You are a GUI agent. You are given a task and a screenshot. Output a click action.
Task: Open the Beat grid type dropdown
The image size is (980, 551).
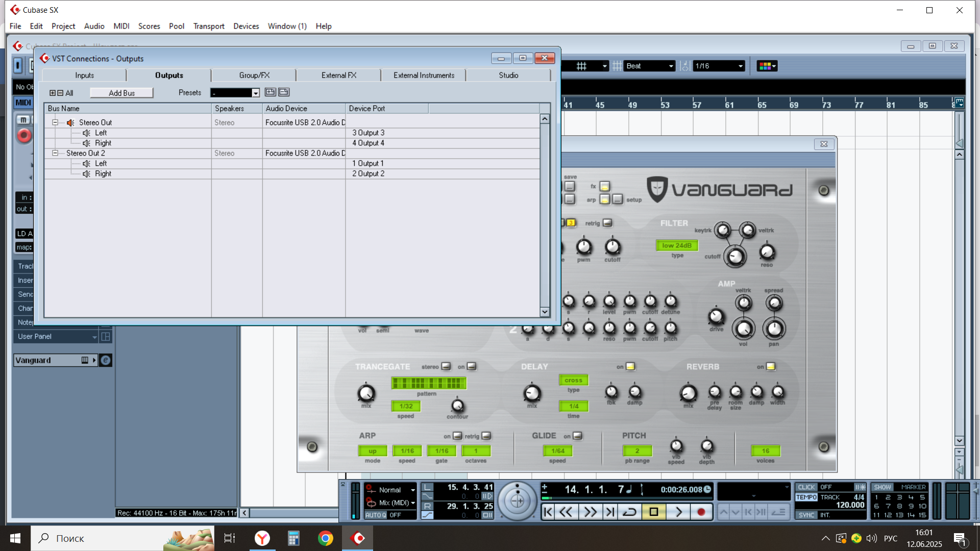click(649, 66)
